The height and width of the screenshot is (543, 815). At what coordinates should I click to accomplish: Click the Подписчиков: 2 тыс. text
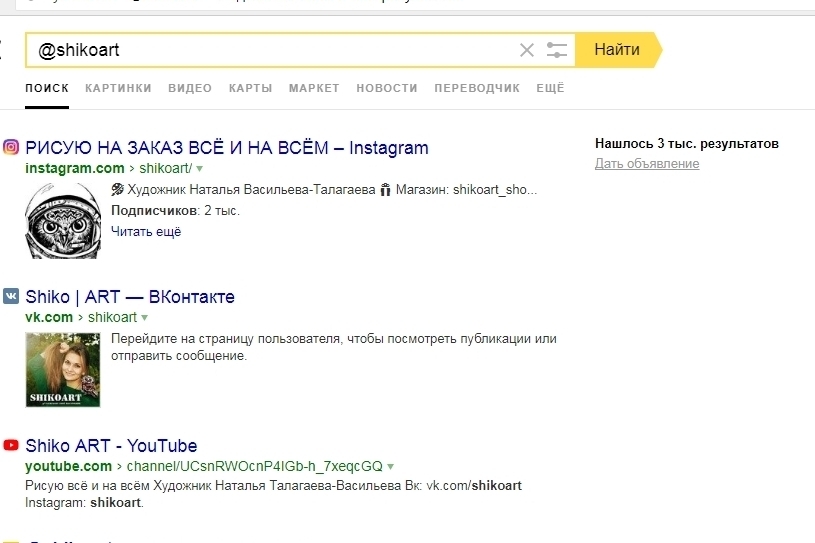click(x=175, y=211)
